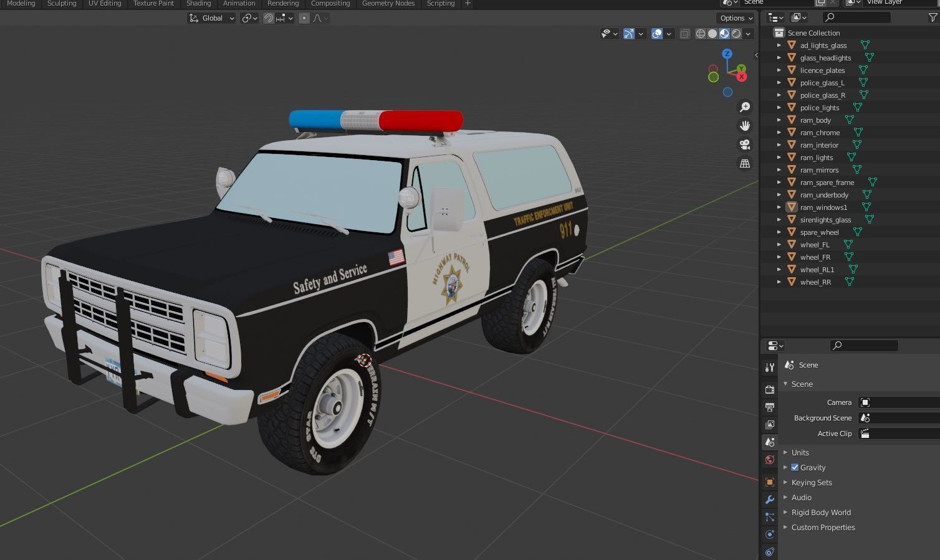The width and height of the screenshot is (940, 560).
Task: Open the Tool properties tab
Action: coord(770,368)
